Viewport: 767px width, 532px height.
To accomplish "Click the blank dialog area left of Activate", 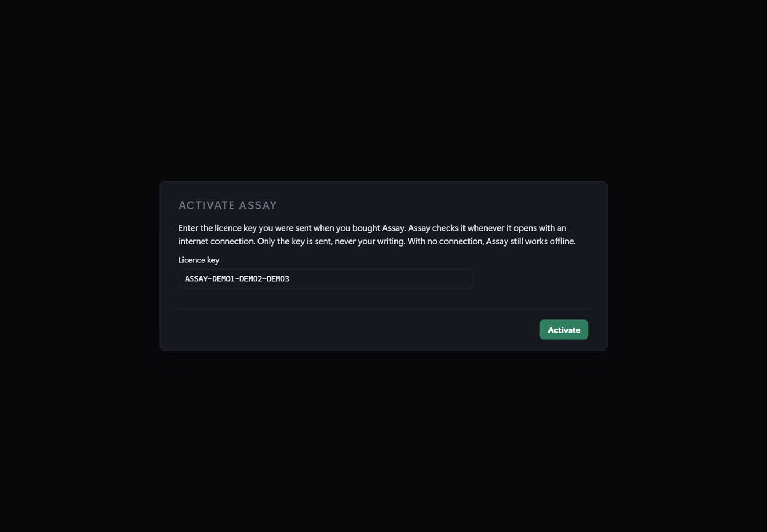I will [x=356, y=329].
